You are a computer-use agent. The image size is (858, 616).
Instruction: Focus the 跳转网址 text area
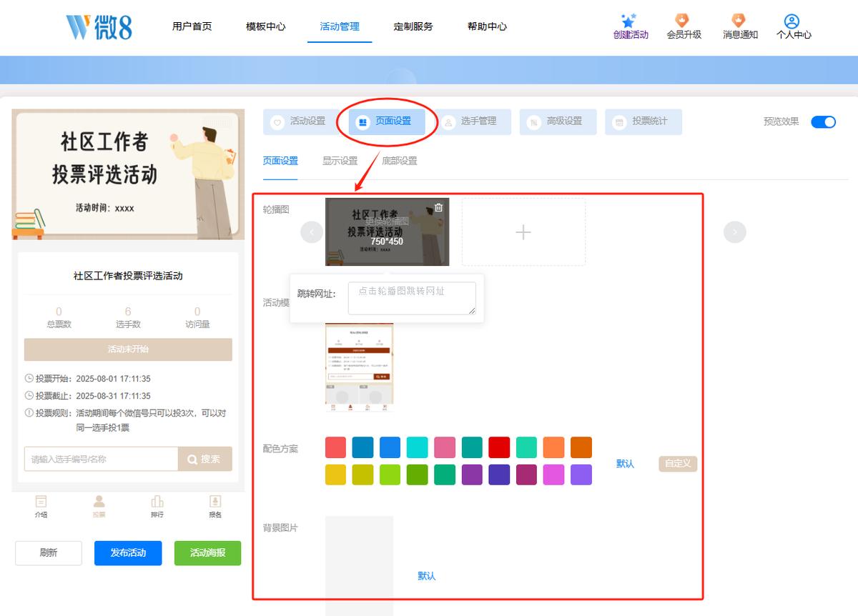point(412,298)
